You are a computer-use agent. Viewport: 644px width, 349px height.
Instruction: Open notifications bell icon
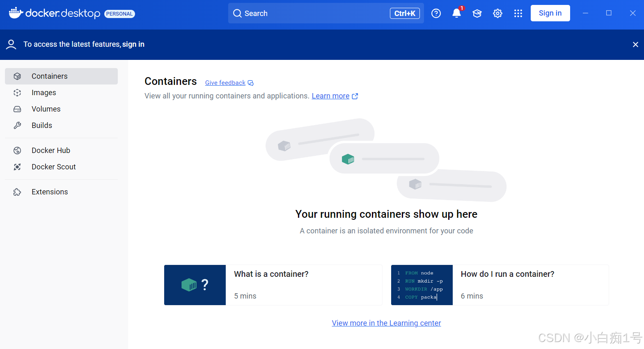[456, 14]
